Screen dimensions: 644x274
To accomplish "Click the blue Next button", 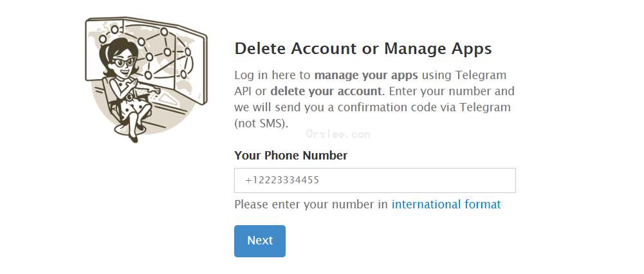I will pyautogui.click(x=259, y=241).
